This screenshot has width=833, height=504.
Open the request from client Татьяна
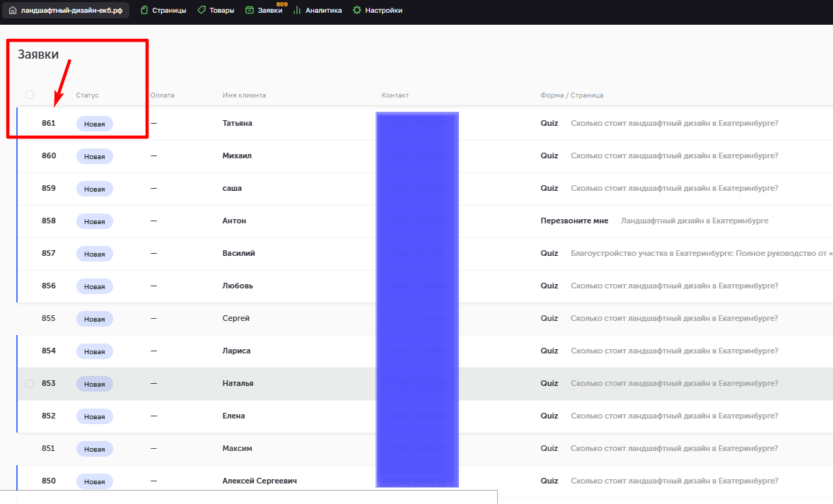click(237, 123)
